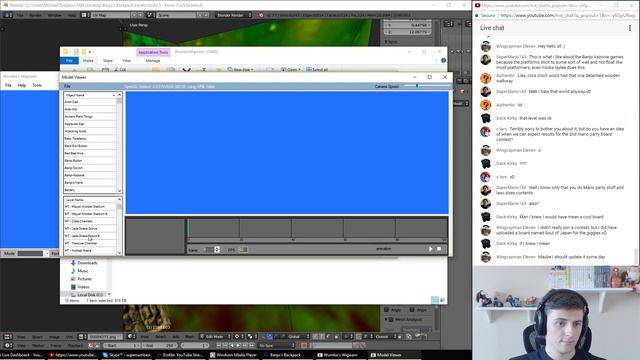Click the UV editor type icon
The width and height of the screenshot is (640, 360).
tap(8, 337)
